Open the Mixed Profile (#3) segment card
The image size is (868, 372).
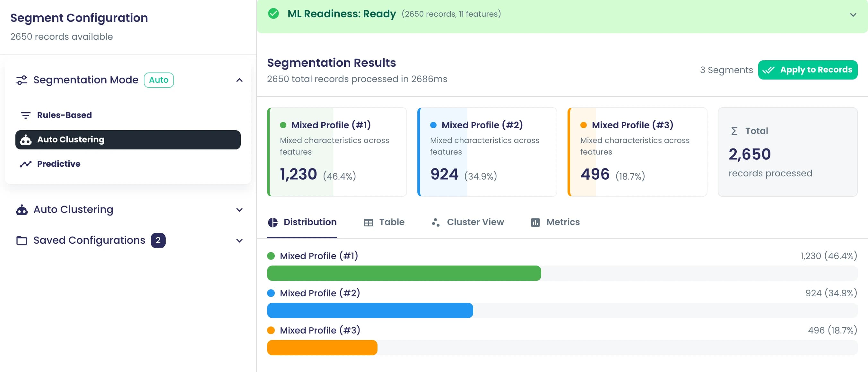637,152
